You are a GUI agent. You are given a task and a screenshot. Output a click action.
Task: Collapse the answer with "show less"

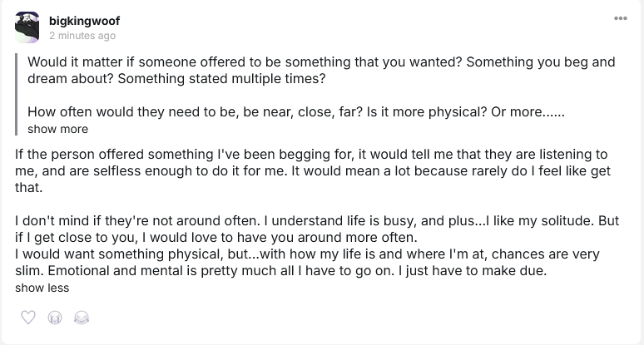[x=42, y=288]
